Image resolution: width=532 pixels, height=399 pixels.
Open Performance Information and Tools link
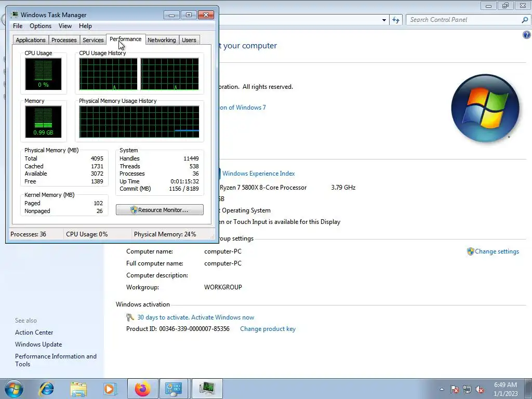click(56, 360)
